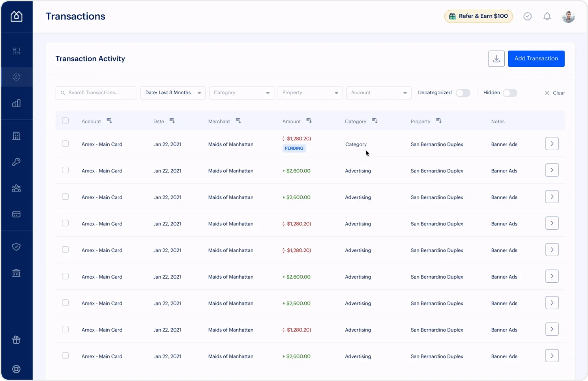Viewport: 588px width, 381px height.
Task: Open the gift box icon in sidebar
Action: (16, 340)
